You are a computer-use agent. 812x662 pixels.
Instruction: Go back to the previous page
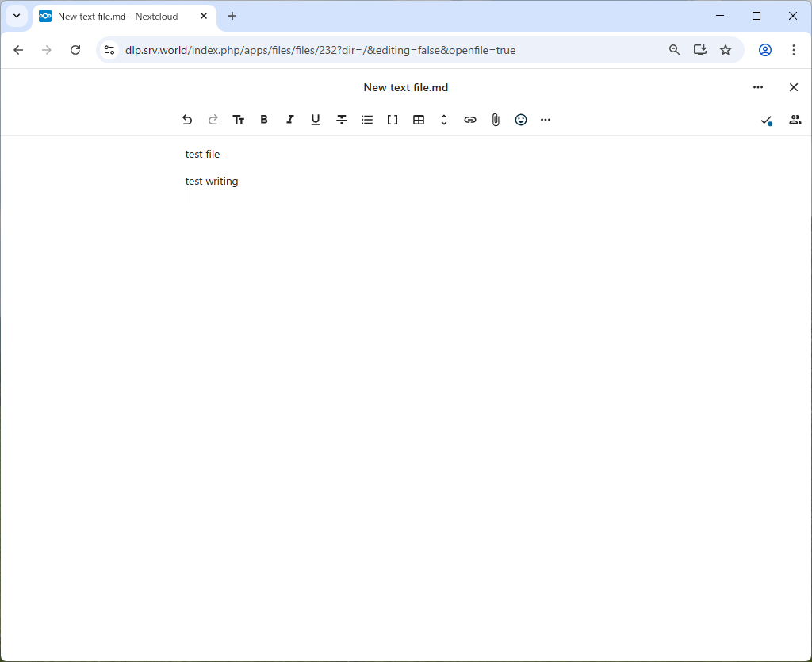(18, 50)
